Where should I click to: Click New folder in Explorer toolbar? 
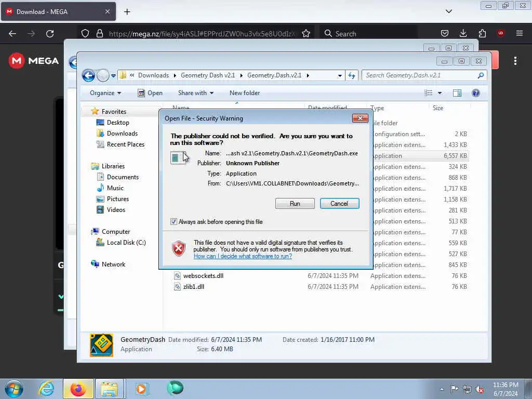point(245,93)
